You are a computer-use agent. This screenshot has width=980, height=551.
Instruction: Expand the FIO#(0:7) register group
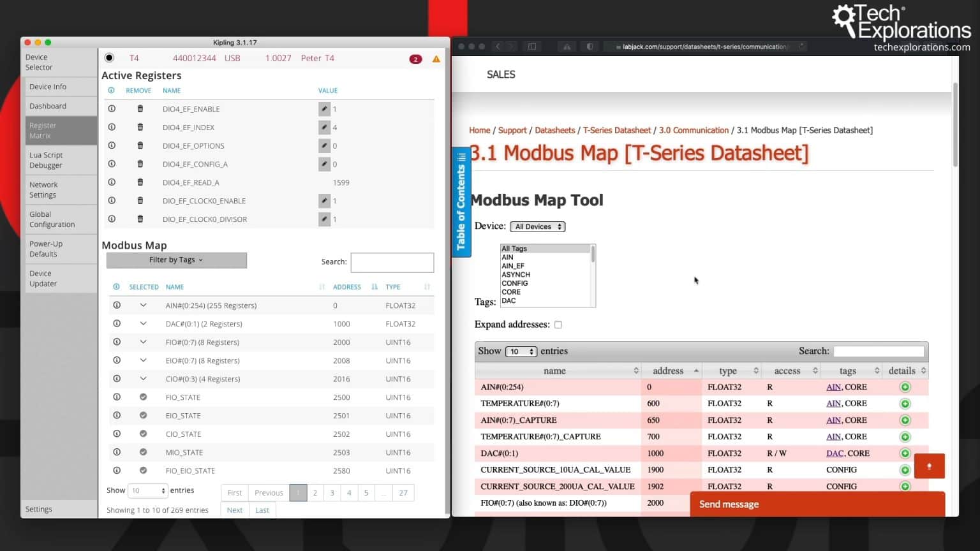(x=143, y=342)
